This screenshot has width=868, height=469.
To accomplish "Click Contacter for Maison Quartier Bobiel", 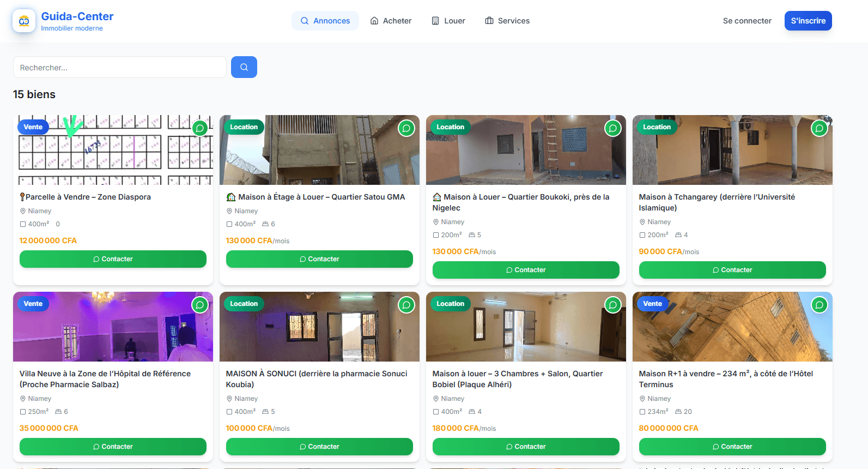I will [526, 447].
